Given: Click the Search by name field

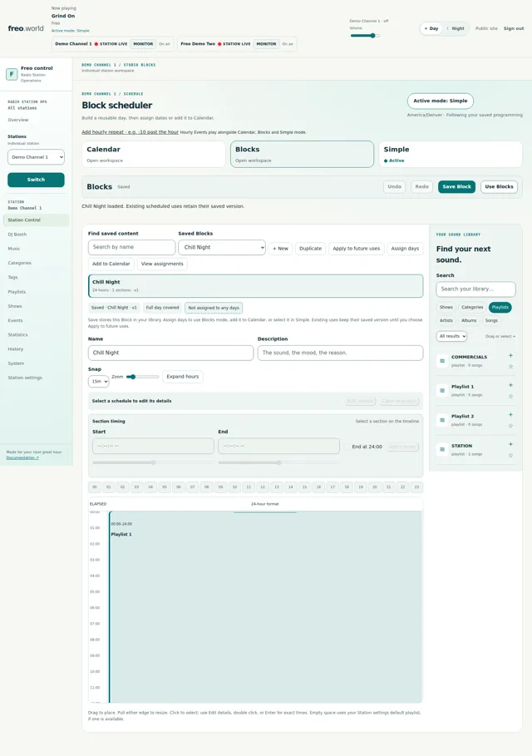Looking at the screenshot, I should pos(131,247).
